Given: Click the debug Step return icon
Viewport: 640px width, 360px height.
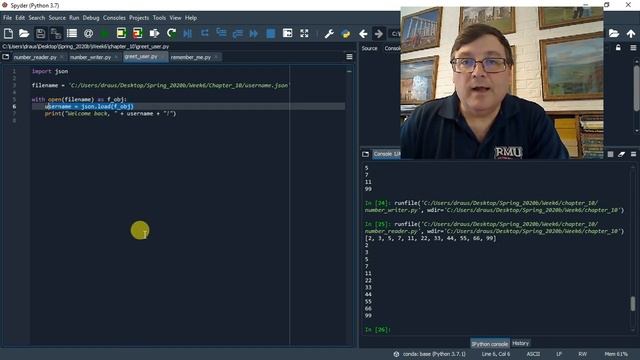Looking at the screenshot, I should [238, 33].
